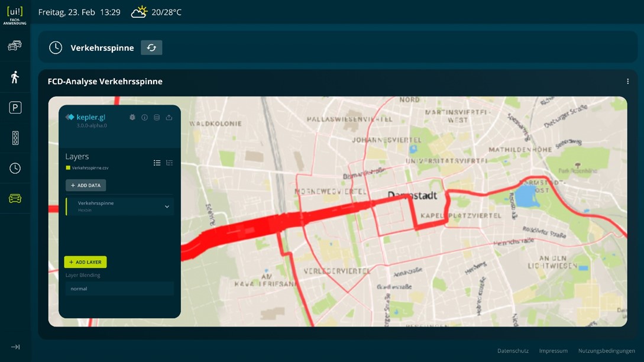
Task: Open the parking (P) section
Action: [x=15, y=108]
